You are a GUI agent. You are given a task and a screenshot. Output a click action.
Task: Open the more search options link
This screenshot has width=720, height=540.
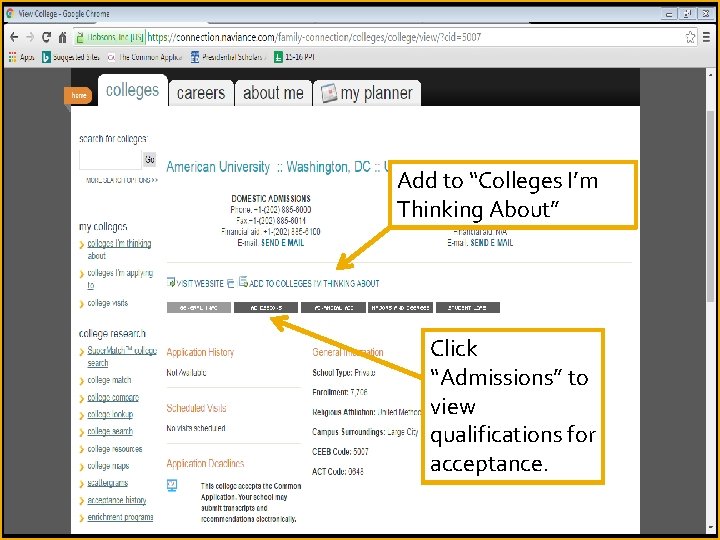122,180
